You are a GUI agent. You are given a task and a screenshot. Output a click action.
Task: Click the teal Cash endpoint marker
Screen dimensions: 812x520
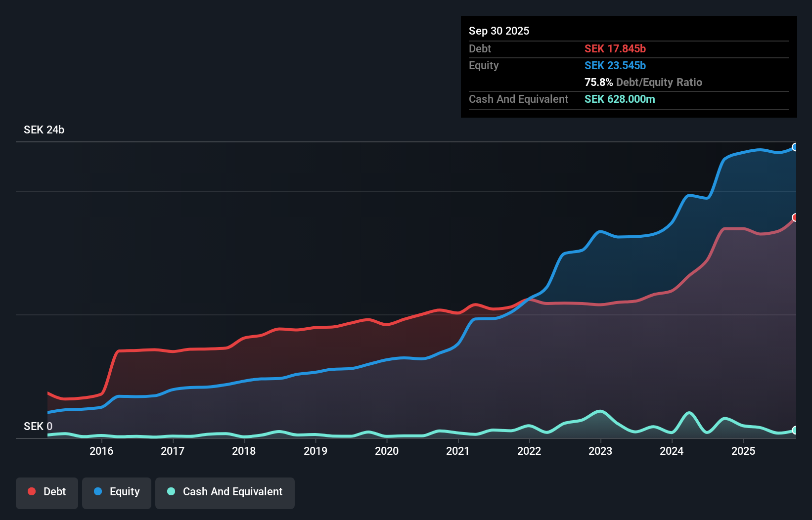coord(795,430)
